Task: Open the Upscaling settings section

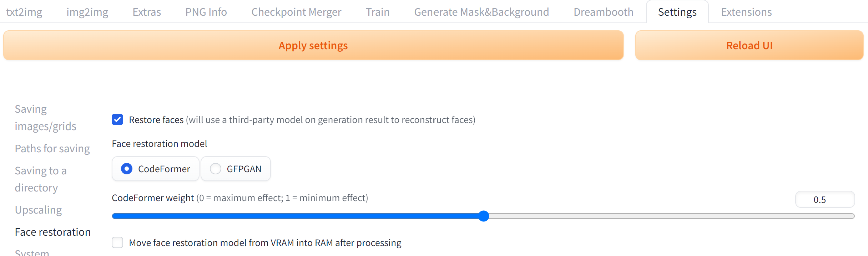Action: click(x=38, y=210)
